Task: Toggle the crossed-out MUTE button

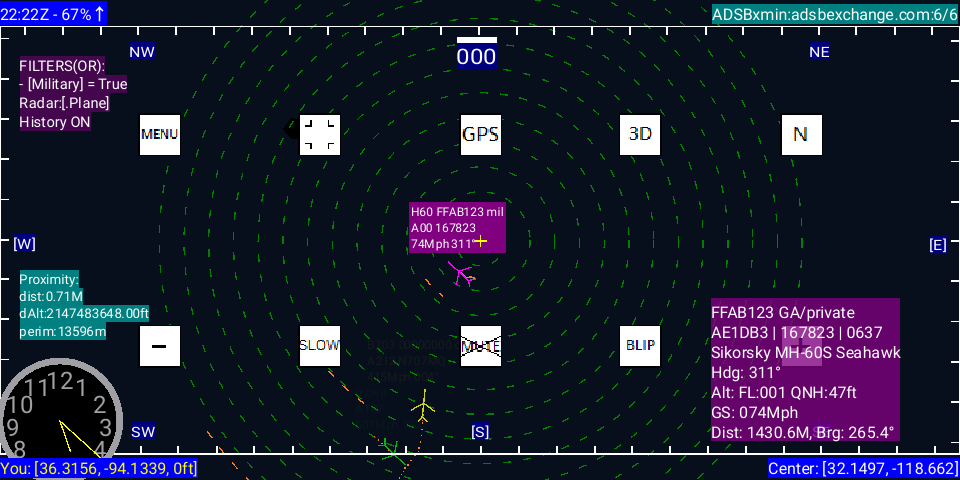Action: click(480, 346)
